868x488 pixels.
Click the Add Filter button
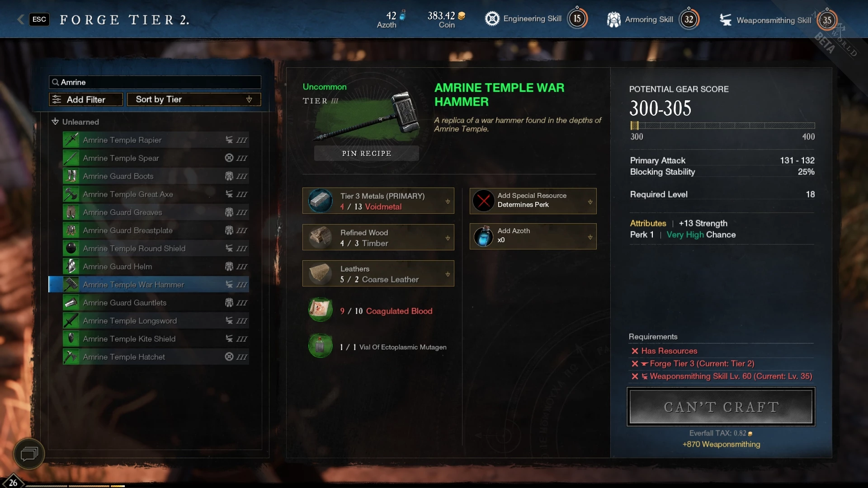click(x=85, y=99)
